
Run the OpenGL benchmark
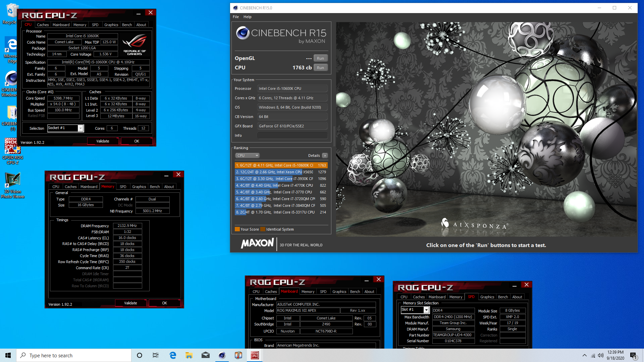pyautogui.click(x=321, y=58)
